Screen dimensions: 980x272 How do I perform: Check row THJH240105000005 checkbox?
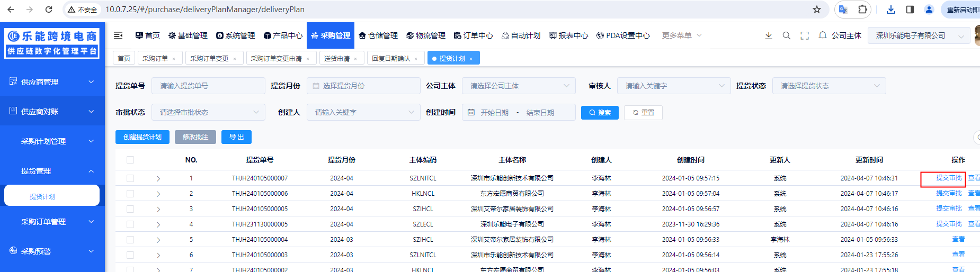click(x=130, y=209)
